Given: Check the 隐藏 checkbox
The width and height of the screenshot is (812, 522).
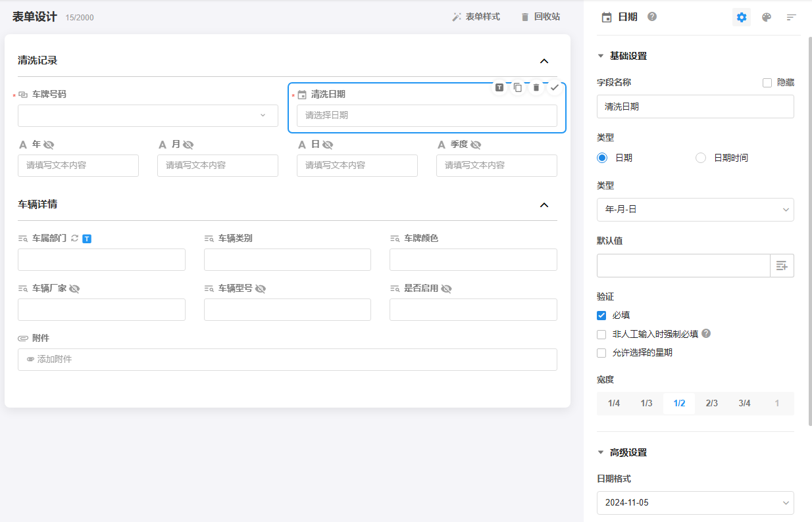Looking at the screenshot, I should click(767, 83).
